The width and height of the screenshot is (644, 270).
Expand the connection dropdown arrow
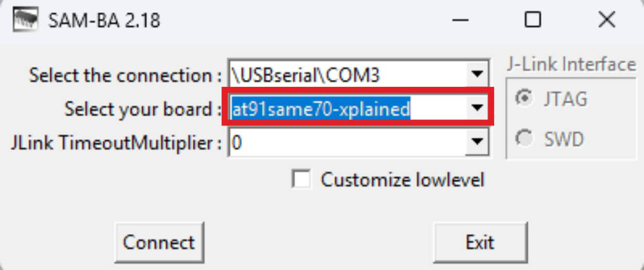coord(477,75)
